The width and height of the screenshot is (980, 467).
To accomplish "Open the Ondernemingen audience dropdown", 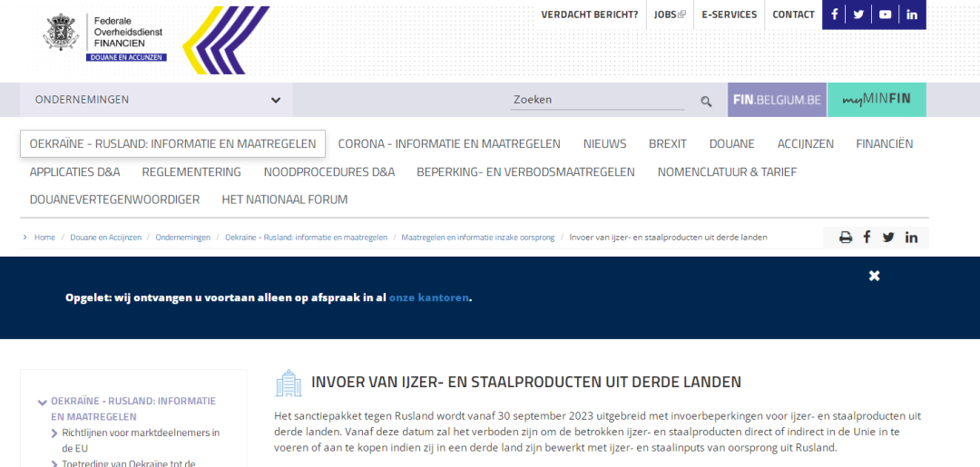I will [x=156, y=100].
